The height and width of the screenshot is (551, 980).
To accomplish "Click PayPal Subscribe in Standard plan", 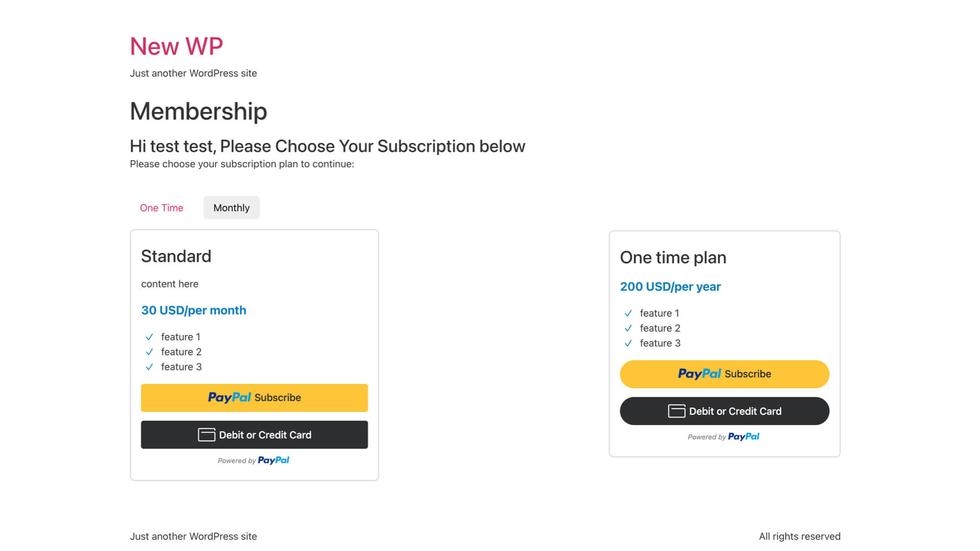I will 254,398.
